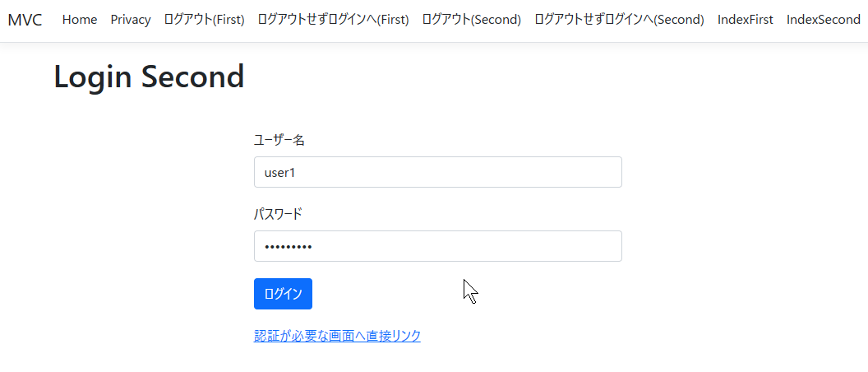Screen dimensions: 868x372
Task: Open ログアウトせずログインへ(First) nav link
Action: pyautogui.click(x=333, y=20)
